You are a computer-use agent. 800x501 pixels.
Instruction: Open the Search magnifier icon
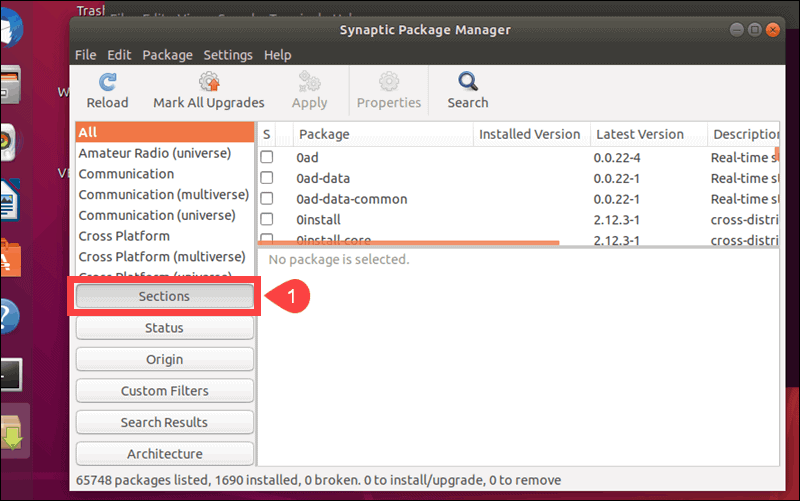(x=467, y=82)
